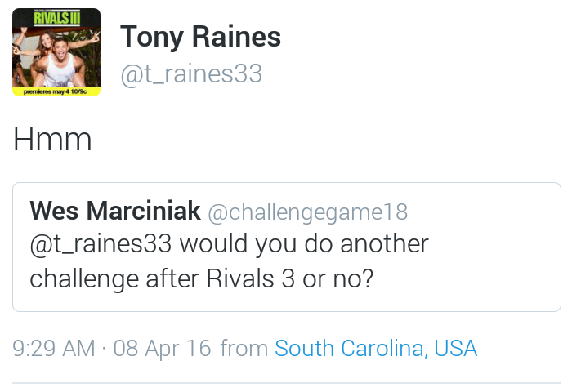The width and height of the screenshot is (581, 392).
Task: Click the Rivals III logo in avatar
Action: click(56, 18)
